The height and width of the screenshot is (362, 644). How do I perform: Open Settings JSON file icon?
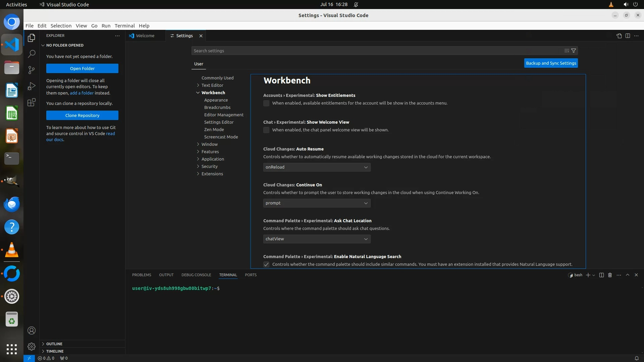(x=619, y=36)
